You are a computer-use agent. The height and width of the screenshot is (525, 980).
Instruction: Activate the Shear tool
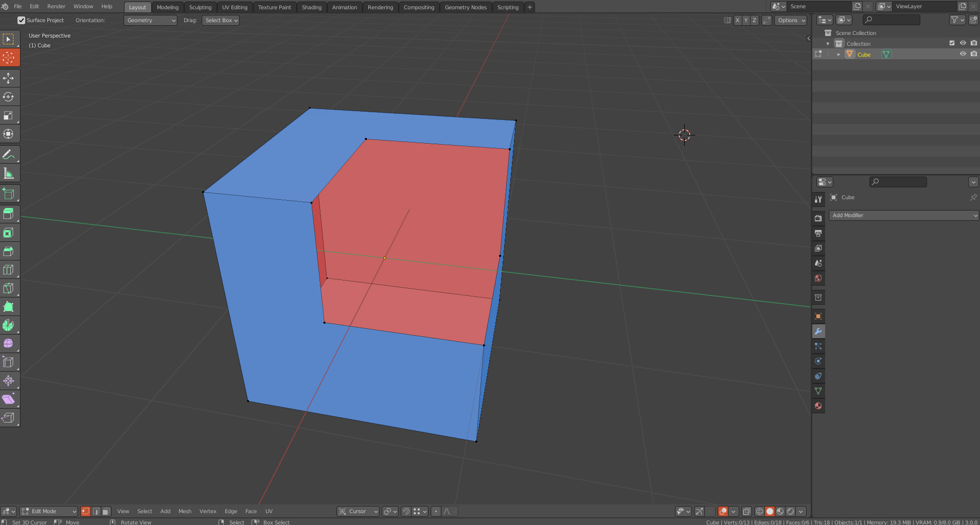pos(9,399)
